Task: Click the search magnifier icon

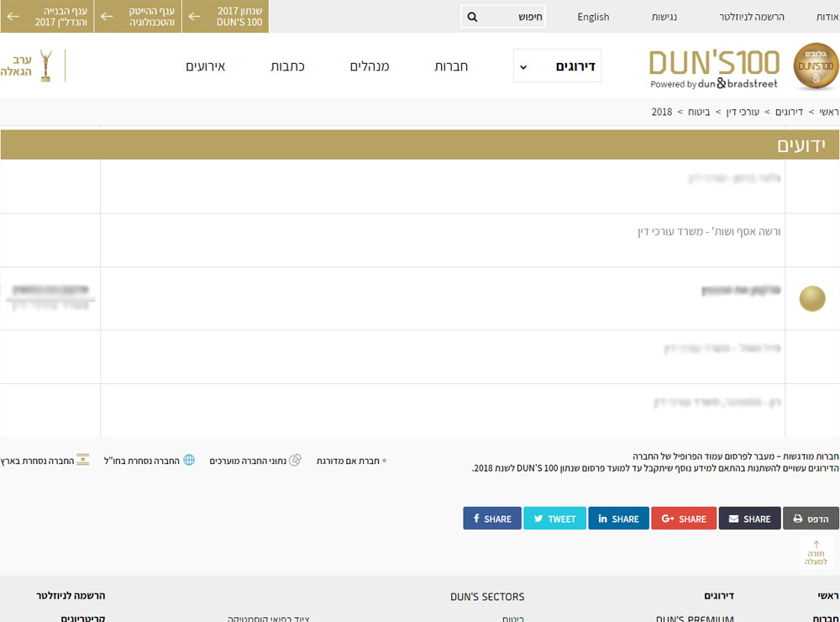Action: point(472,17)
